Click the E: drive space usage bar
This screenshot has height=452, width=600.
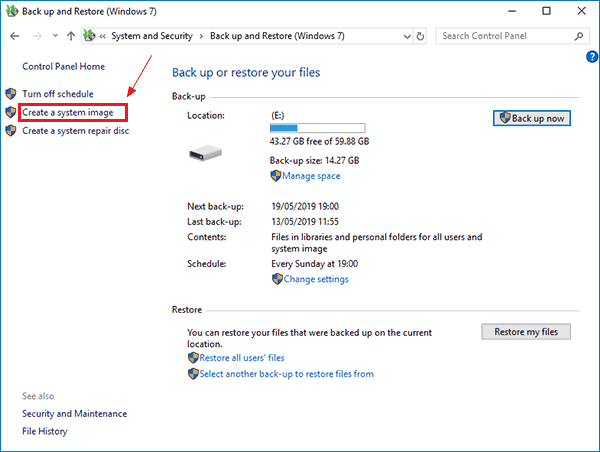tap(318, 128)
